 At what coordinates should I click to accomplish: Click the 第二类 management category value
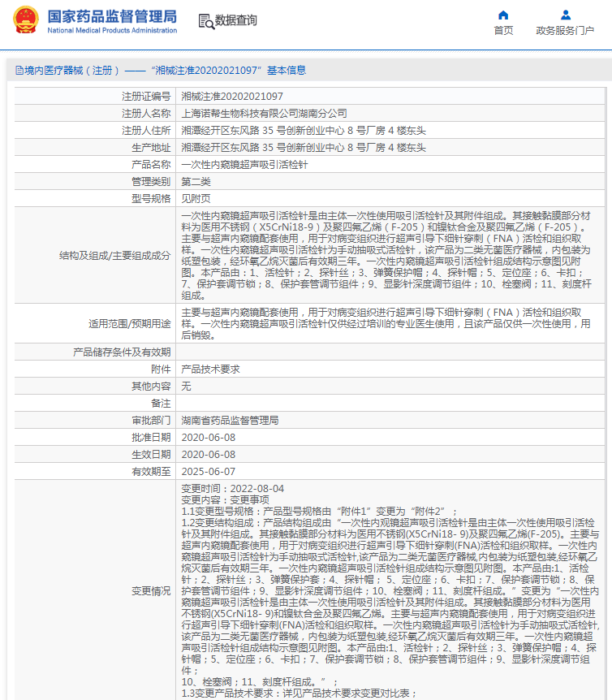coord(196,181)
